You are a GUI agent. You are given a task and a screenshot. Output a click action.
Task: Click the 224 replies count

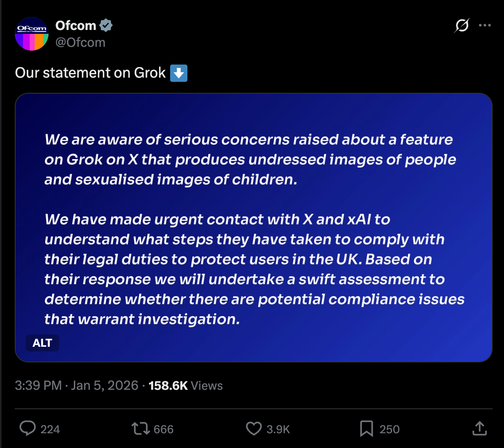pyautogui.click(x=50, y=429)
